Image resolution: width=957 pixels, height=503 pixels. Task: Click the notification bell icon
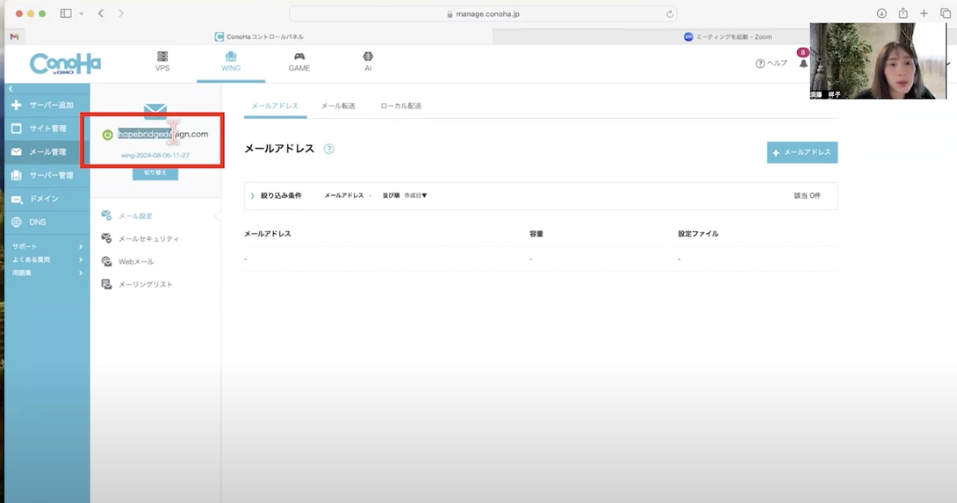pyautogui.click(x=803, y=64)
